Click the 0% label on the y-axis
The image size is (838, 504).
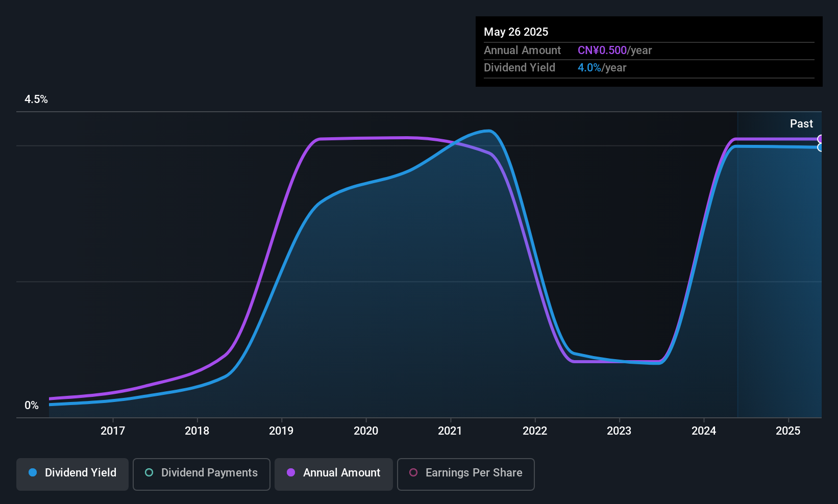coord(31,405)
